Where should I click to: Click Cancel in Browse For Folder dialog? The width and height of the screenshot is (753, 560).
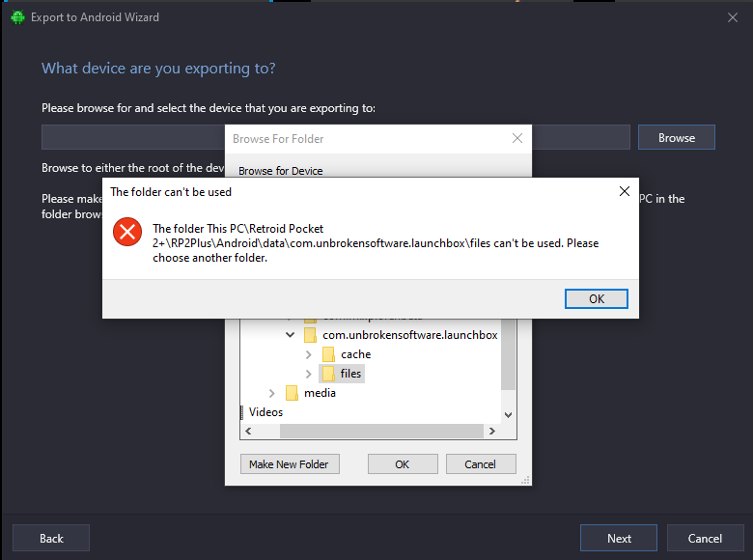[x=481, y=464]
